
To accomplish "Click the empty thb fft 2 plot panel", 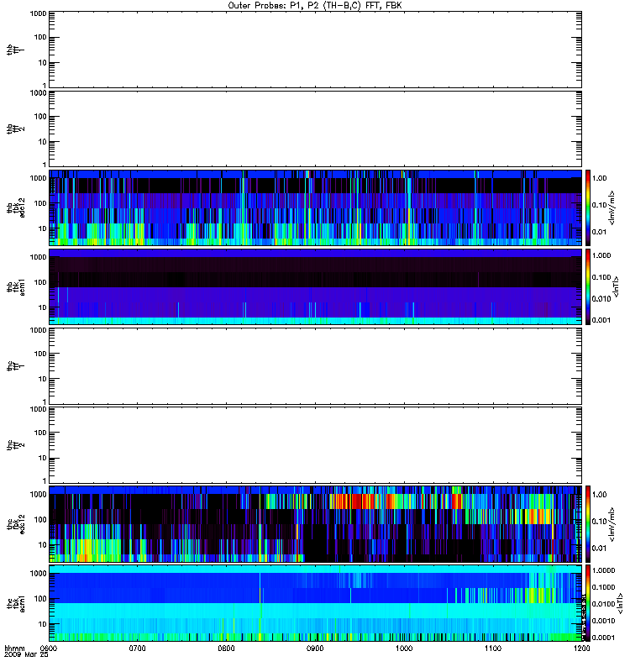I will [316, 129].
